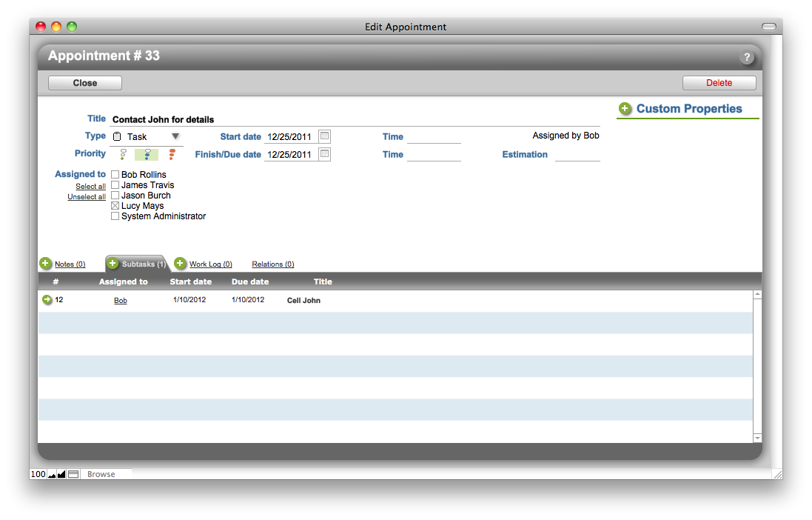Click the zoom level 100 in status bar
The width and height of the screenshot is (812, 520).
point(38,474)
